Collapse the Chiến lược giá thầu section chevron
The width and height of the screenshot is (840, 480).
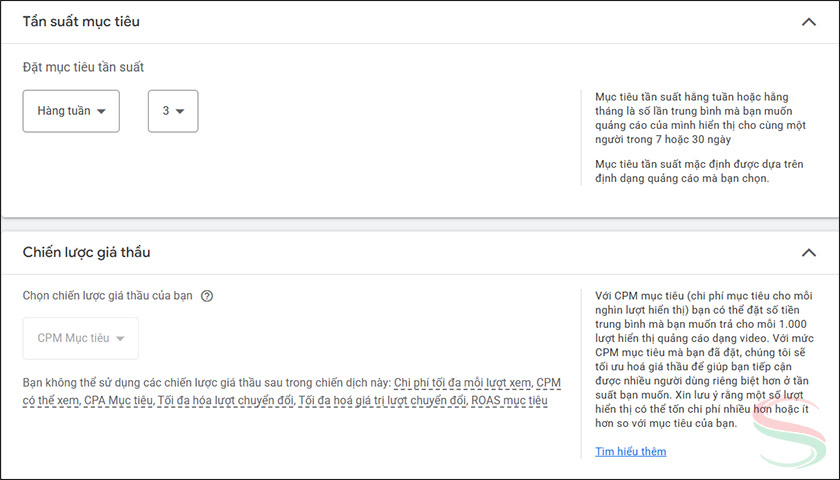point(808,253)
